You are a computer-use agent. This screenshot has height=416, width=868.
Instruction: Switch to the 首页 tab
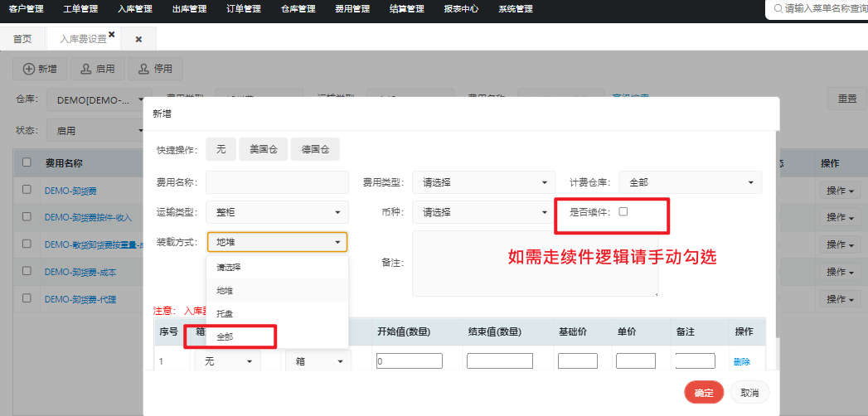22,39
